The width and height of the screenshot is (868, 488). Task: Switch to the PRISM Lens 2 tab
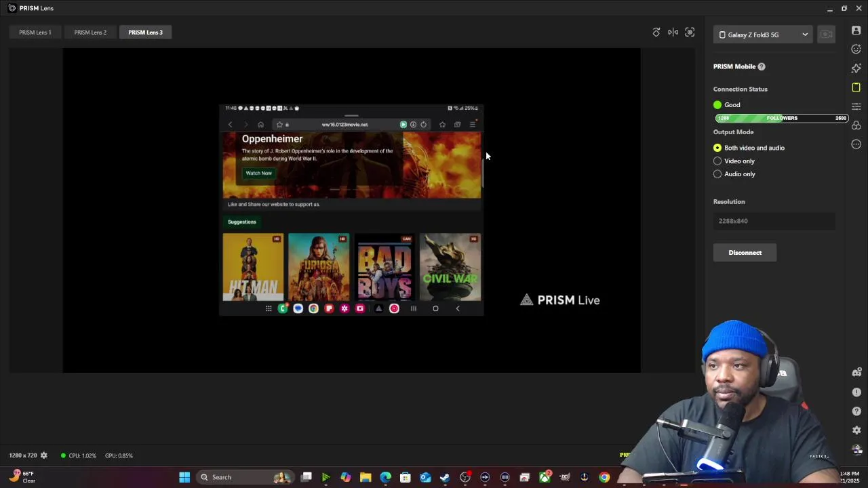[90, 33]
